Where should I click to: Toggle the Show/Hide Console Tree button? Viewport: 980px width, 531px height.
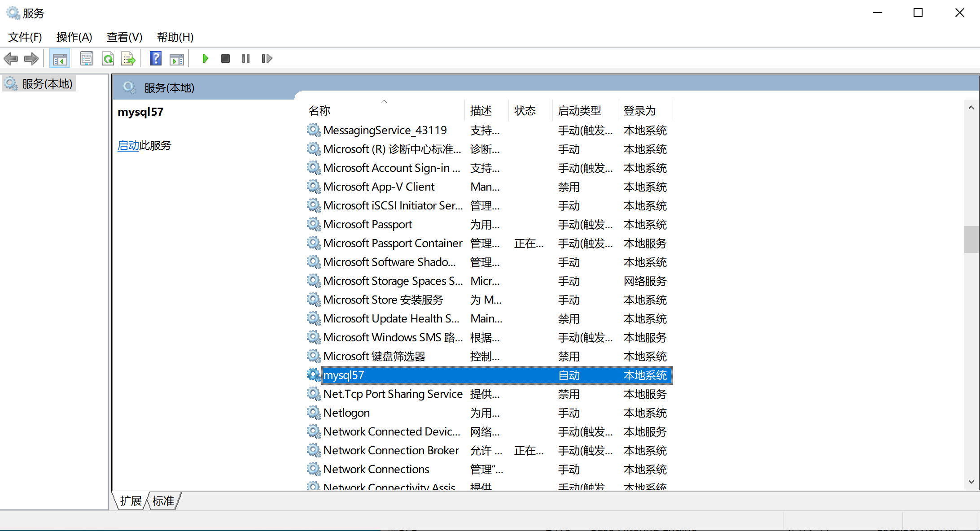click(60, 58)
